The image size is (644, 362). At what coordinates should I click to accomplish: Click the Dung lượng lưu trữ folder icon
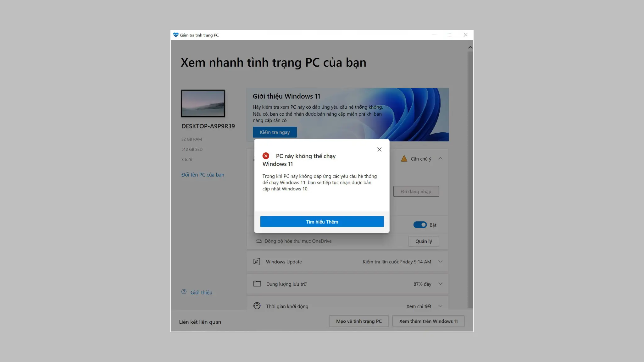(x=257, y=284)
